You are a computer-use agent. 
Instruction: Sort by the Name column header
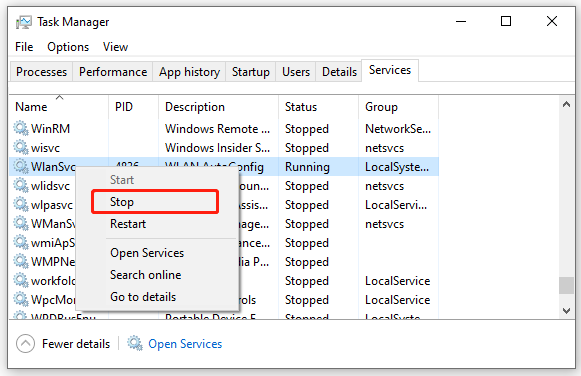pyautogui.click(x=59, y=107)
